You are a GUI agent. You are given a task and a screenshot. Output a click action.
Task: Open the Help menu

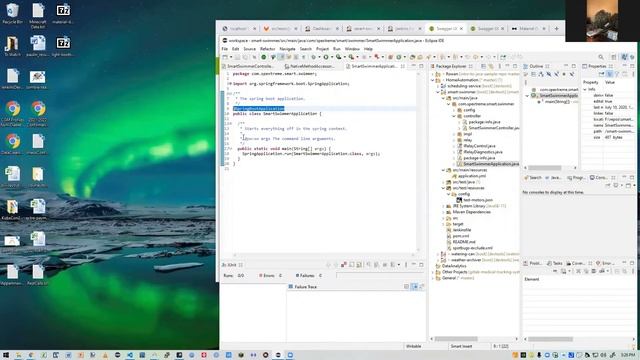pyautogui.click(x=368, y=49)
